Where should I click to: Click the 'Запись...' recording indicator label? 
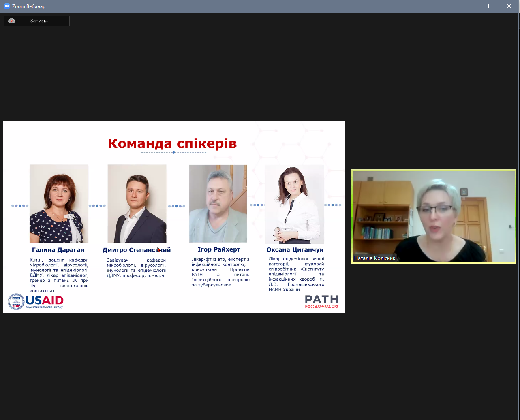[x=40, y=21]
